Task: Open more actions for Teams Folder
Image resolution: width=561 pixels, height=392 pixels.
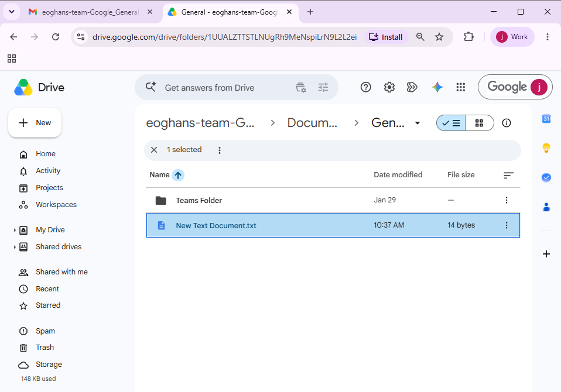Action: pos(507,200)
